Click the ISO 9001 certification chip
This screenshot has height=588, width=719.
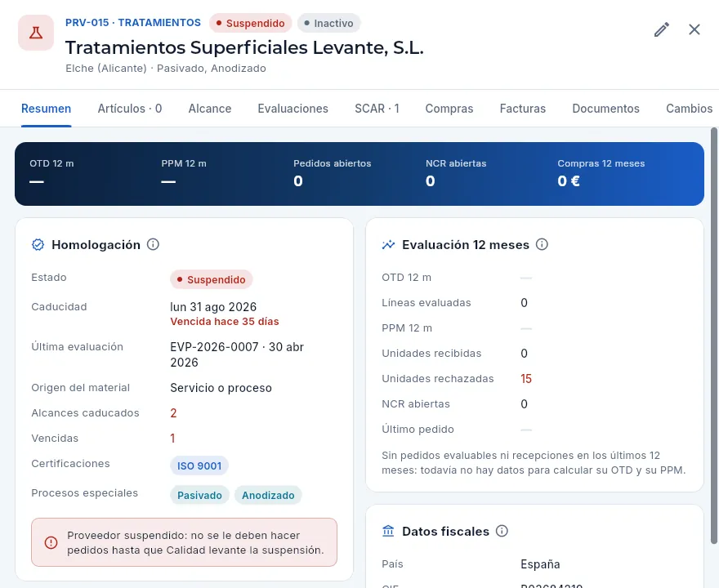(x=199, y=465)
